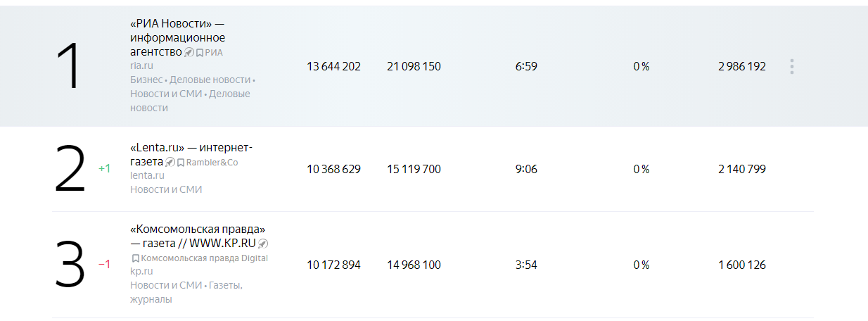The image size is (868, 321).
Task: Click the Комсомольская правда Digital holding label
Action: [205, 258]
